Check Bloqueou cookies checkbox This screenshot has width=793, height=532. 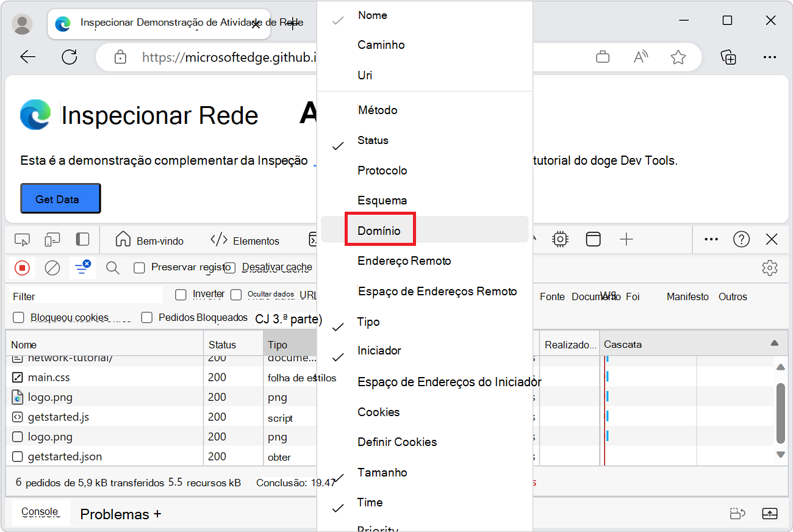(18, 317)
